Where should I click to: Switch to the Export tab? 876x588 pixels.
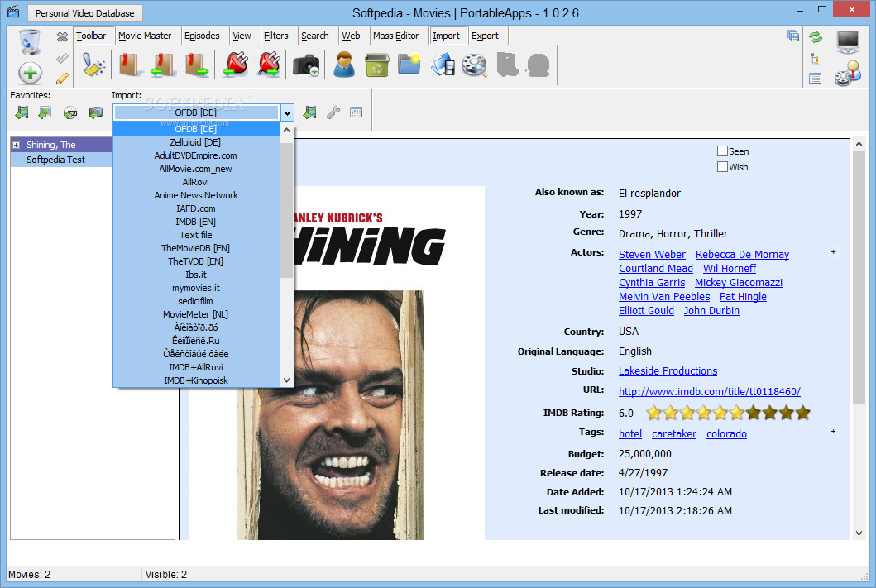485,36
